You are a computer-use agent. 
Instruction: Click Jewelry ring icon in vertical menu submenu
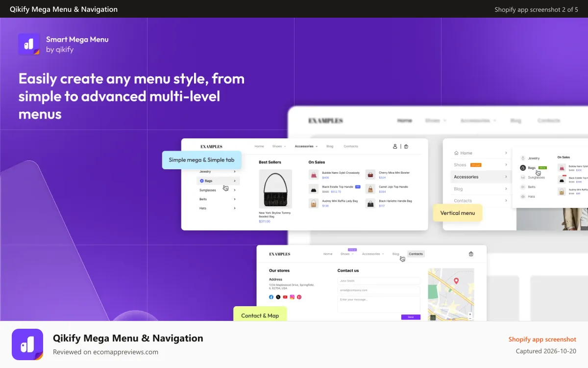[523, 158]
